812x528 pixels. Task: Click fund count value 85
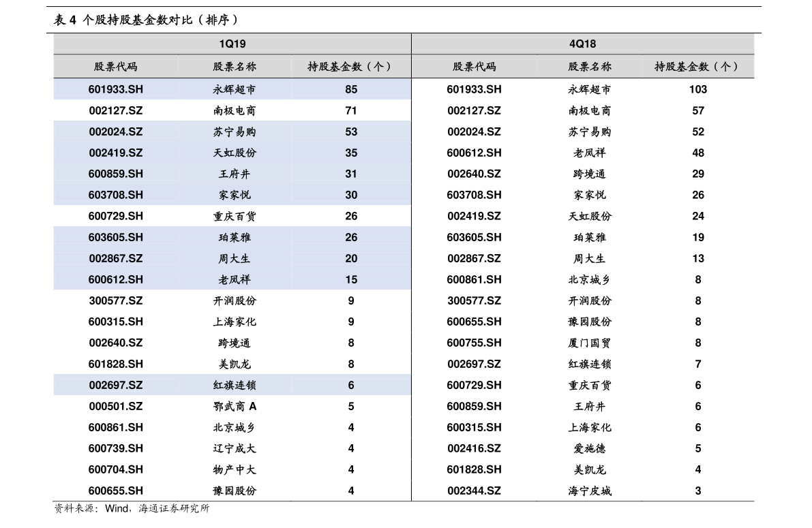point(351,89)
